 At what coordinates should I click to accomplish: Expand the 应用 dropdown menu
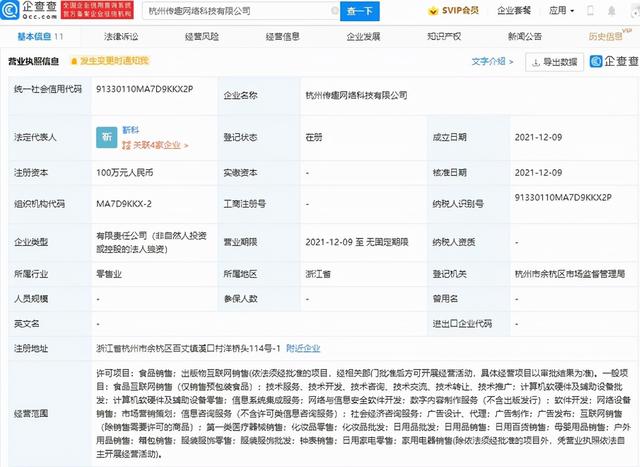click(561, 11)
